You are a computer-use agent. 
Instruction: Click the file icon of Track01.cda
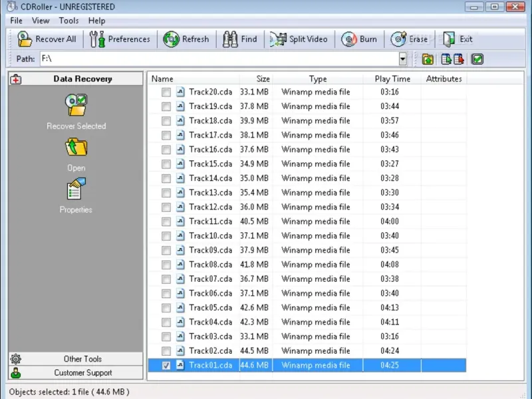click(x=180, y=365)
